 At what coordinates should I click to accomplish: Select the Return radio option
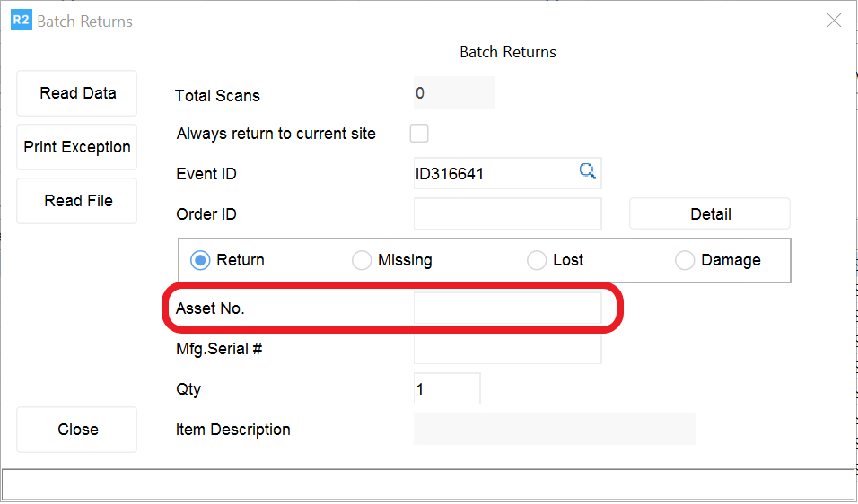[x=200, y=260]
